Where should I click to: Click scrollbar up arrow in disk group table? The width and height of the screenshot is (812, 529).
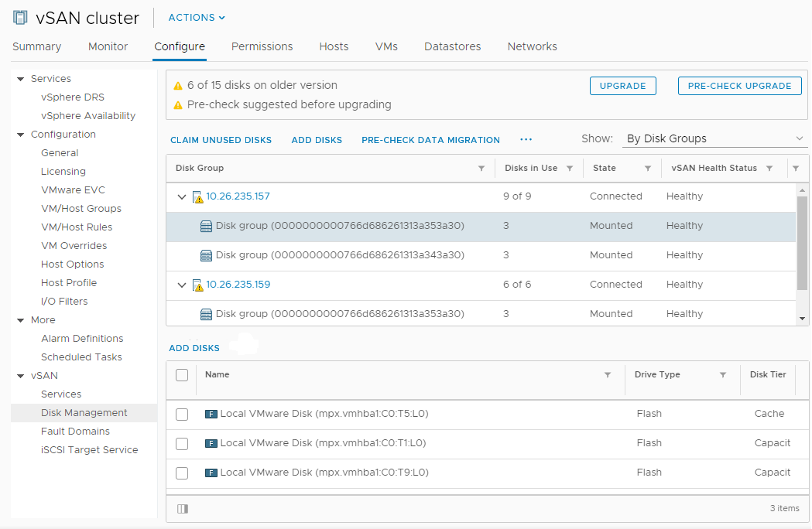[x=802, y=190]
